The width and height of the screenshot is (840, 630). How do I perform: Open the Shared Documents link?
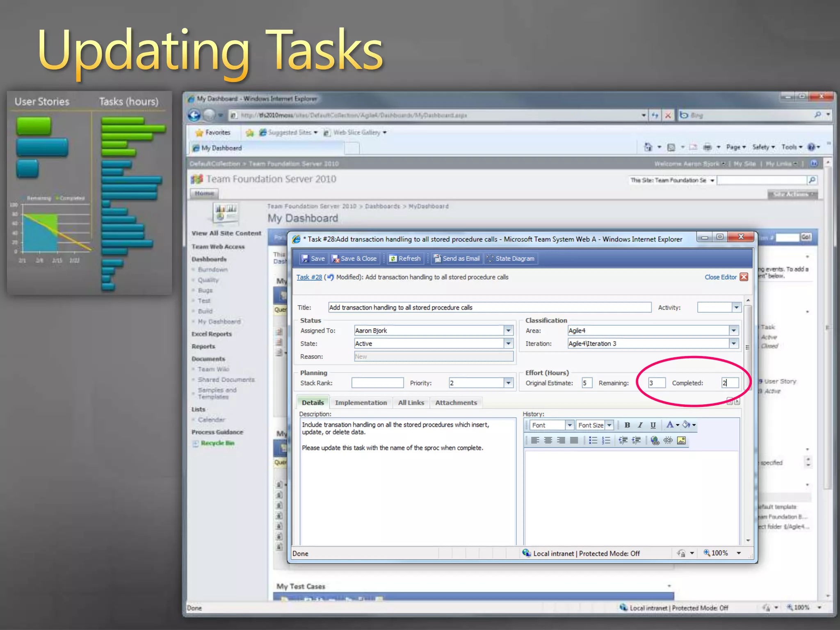pos(226,380)
